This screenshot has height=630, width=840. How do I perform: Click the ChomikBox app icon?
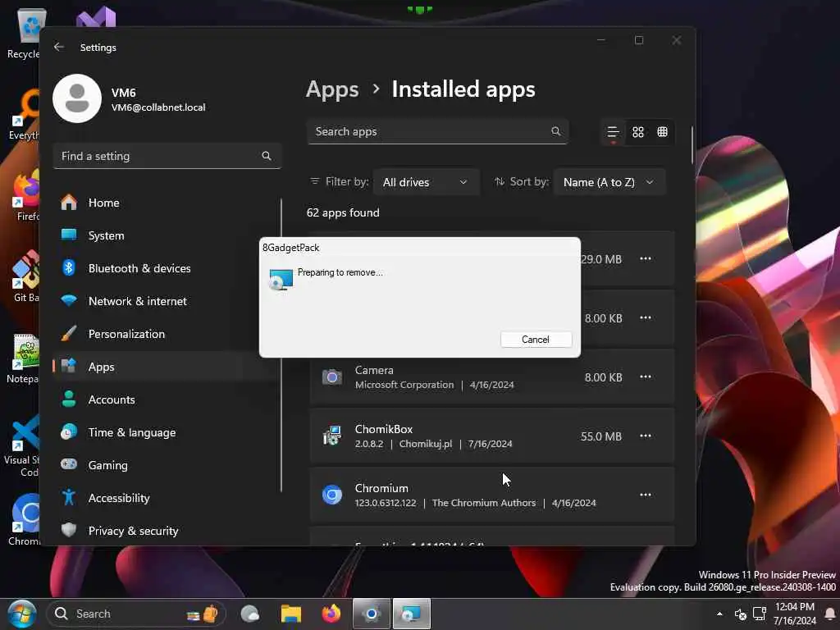coord(332,436)
